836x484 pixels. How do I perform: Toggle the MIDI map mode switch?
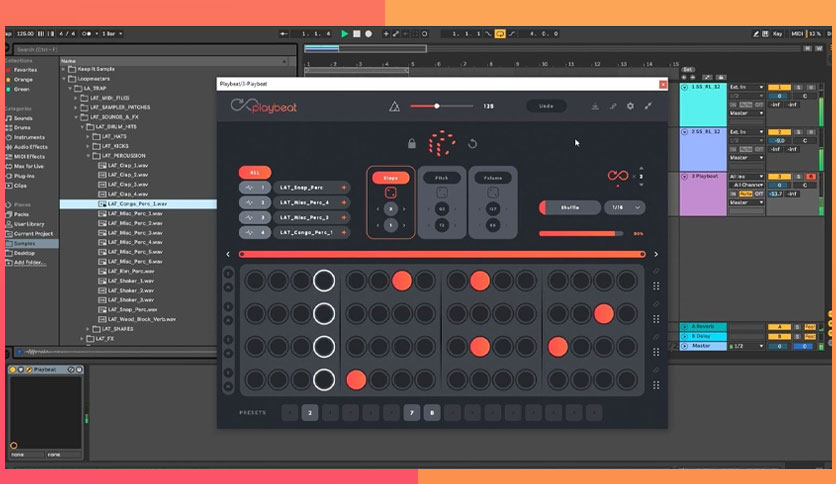coord(797,34)
